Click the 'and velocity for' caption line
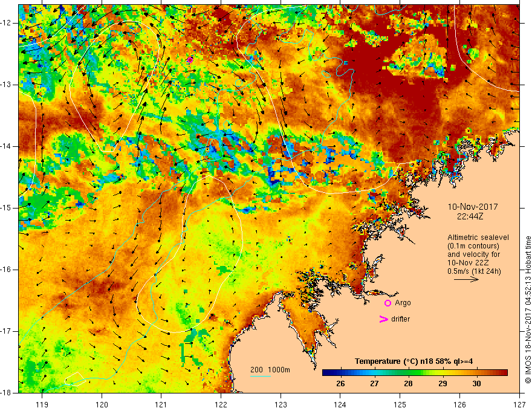This screenshot has width=532, height=411. point(473,254)
